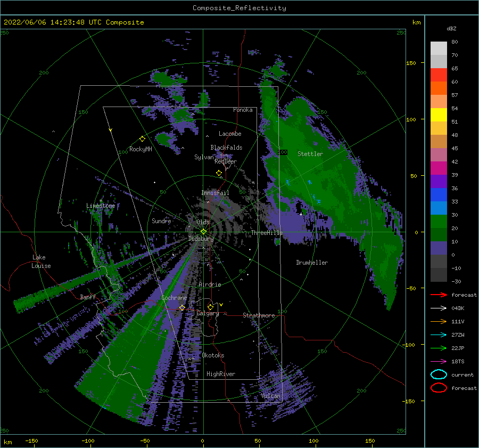
Task: Click the yellow diamond marker below RedDeer
Action: (219, 173)
